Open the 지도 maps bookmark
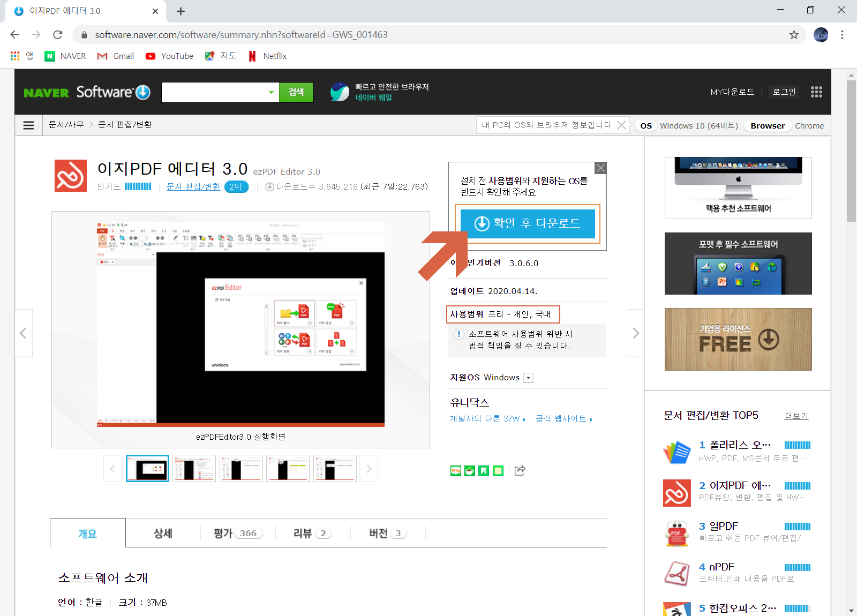 tap(221, 56)
